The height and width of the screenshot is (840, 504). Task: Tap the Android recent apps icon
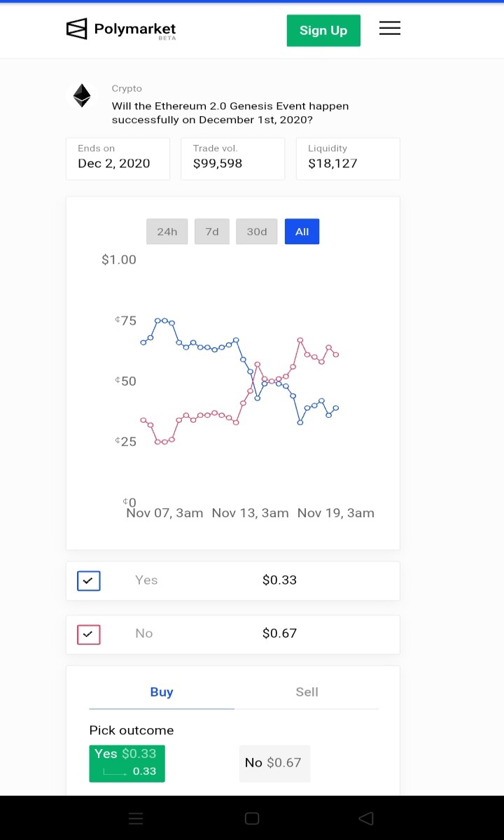tap(136, 818)
